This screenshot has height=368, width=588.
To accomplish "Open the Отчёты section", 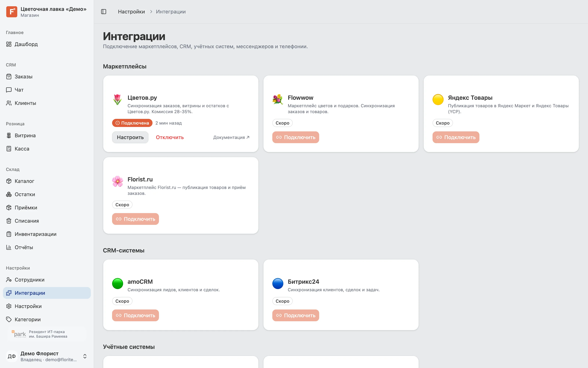I will click(47, 247).
